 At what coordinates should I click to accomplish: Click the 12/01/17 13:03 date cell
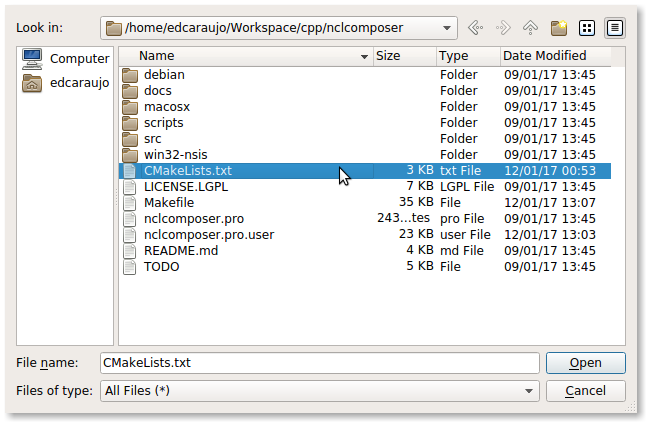[x=550, y=235]
